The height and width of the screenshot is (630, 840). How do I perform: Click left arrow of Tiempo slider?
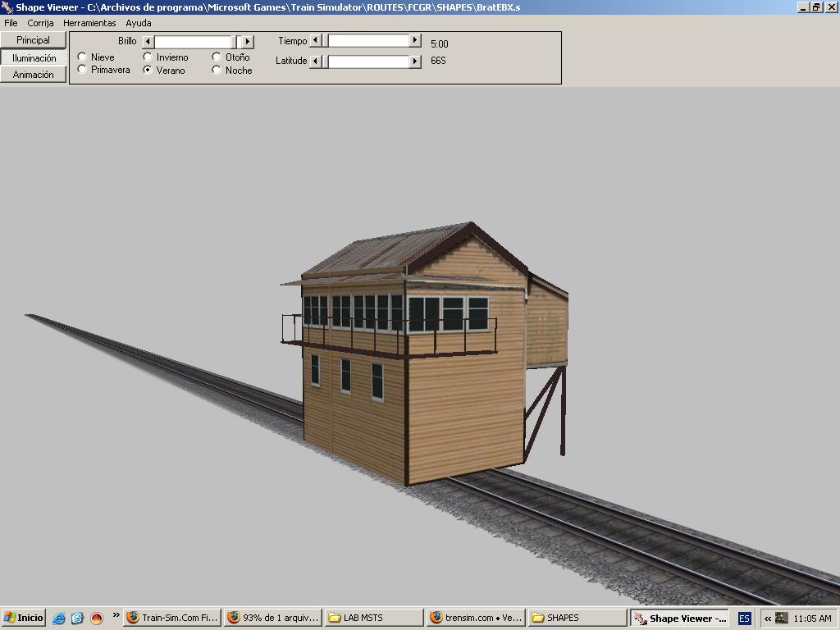point(315,41)
